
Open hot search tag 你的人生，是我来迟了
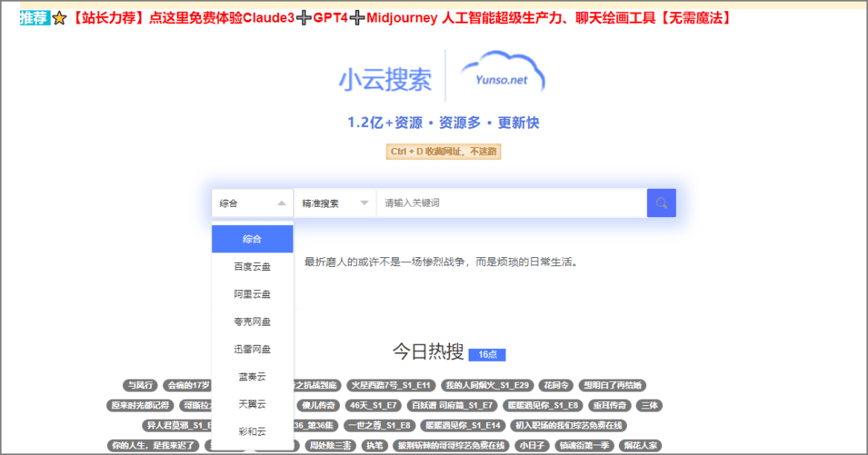tap(153, 445)
